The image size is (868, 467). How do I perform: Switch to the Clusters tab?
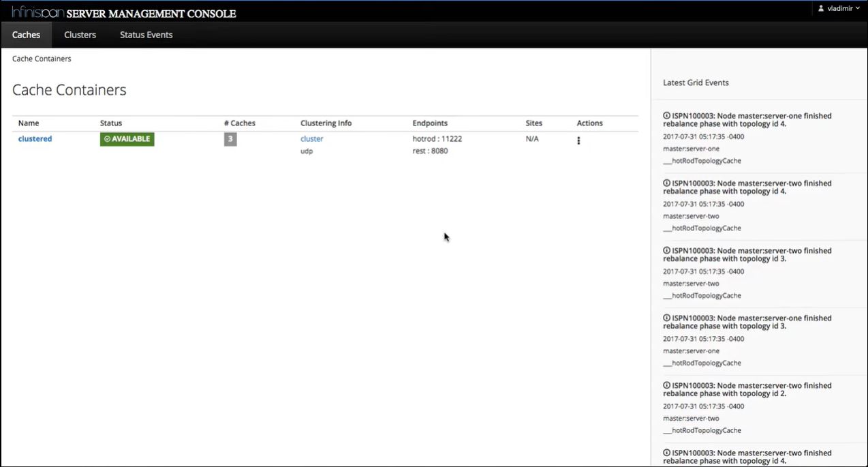tap(80, 35)
